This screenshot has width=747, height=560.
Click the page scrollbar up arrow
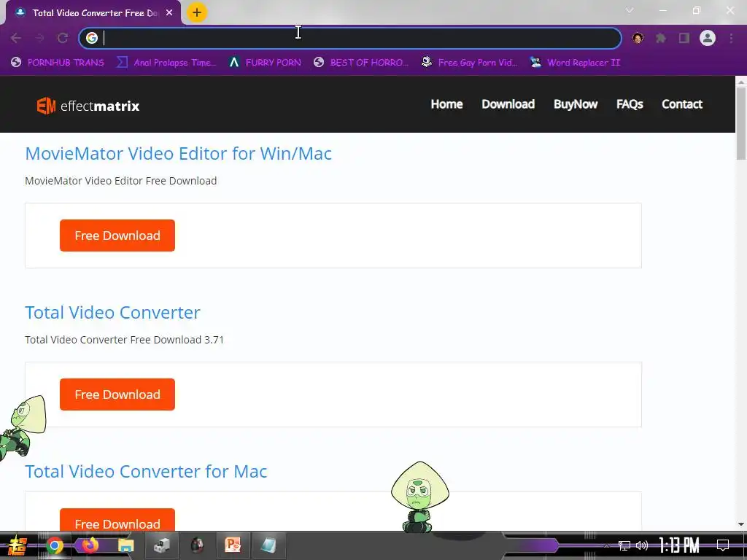click(x=741, y=82)
